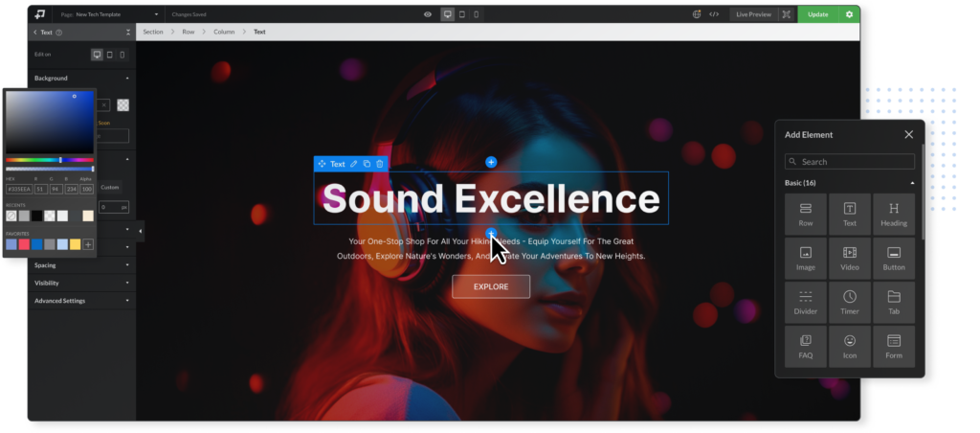The height and width of the screenshot is (433, 980).
Task: Go back using arrow beside Text title
Action: tap(35, 32)
